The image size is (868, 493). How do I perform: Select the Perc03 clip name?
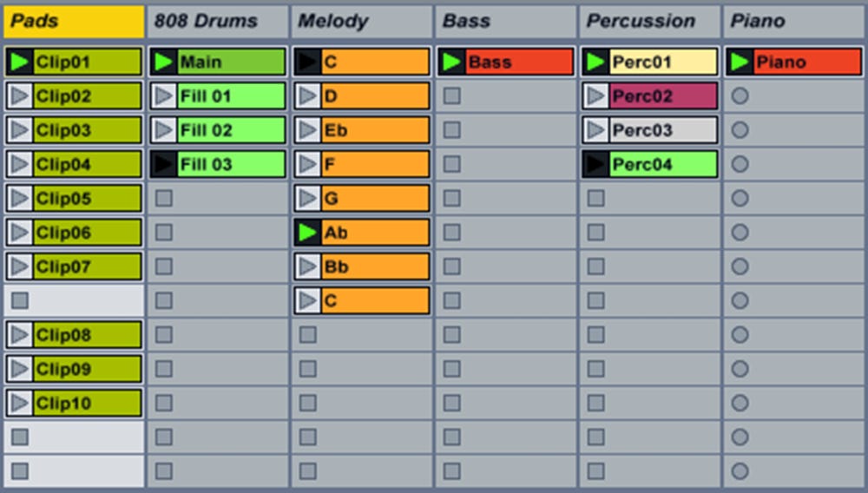click(663, 130)
